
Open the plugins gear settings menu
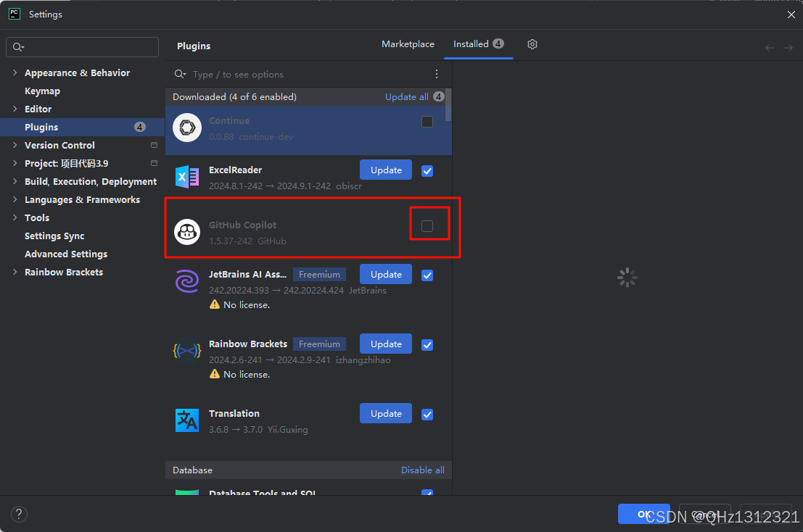tap(532, 44)
